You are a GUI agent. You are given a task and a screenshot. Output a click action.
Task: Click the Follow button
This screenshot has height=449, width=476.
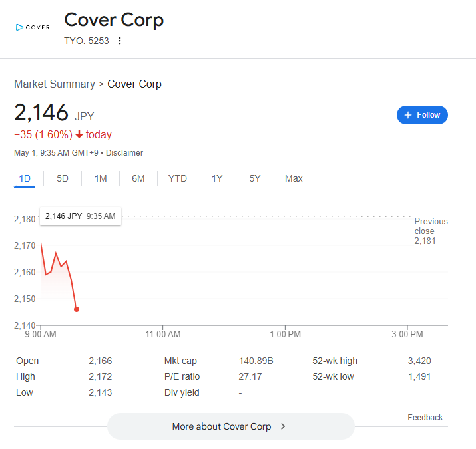click(422, 115)
